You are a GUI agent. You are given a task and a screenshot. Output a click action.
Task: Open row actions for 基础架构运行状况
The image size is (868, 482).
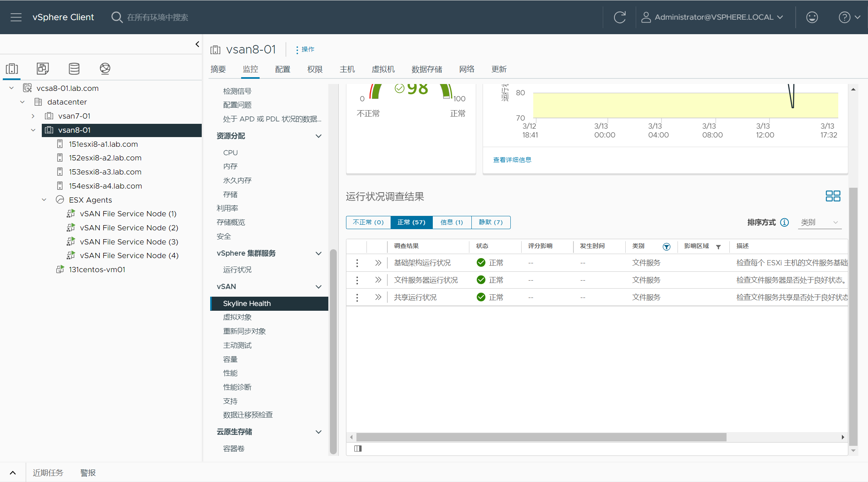(357, 263)
